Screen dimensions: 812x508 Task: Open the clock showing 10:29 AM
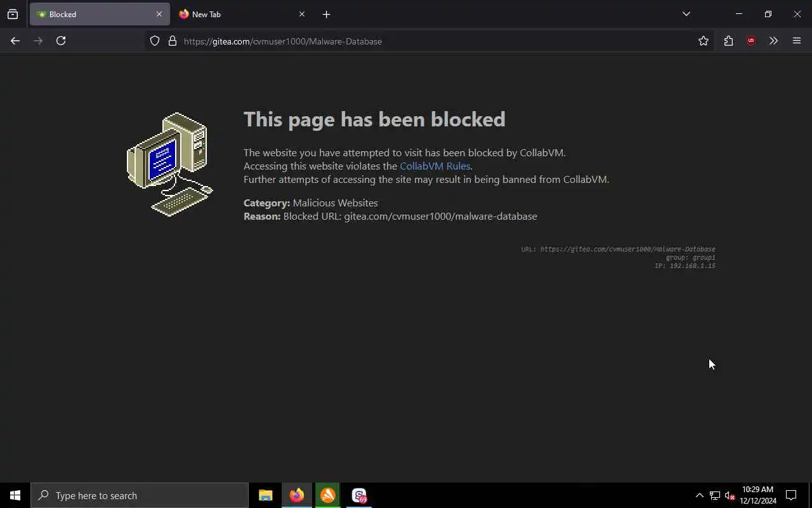pyautogui.click(x=757, y=495)
